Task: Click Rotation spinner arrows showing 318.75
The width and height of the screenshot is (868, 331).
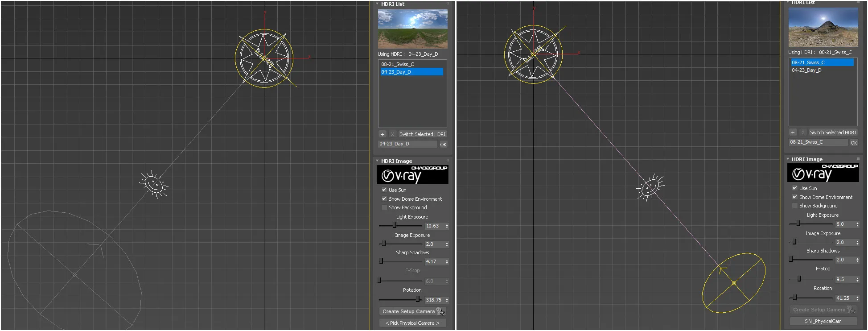Action: [x=447, y=300]
